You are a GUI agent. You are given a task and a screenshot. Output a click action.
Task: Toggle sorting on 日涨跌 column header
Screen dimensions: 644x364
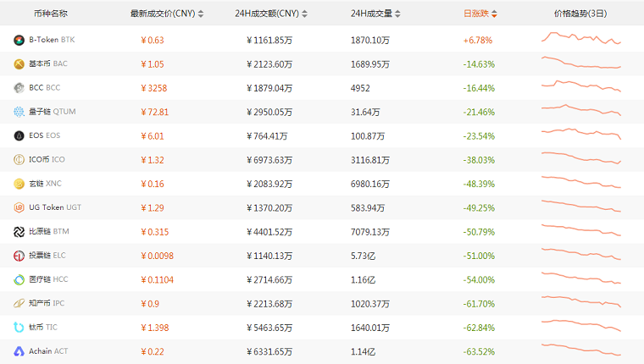coord(480,14)
